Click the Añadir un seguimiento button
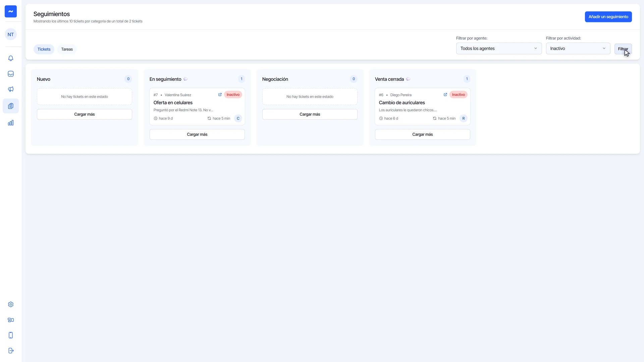The image size is (644, 362). [x=608, y=17]
